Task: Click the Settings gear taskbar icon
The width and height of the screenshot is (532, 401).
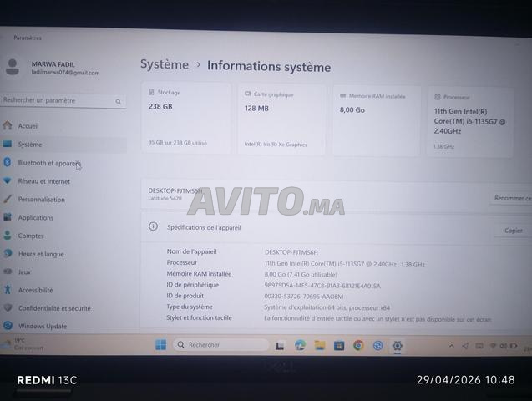Action: click(398, 345)
